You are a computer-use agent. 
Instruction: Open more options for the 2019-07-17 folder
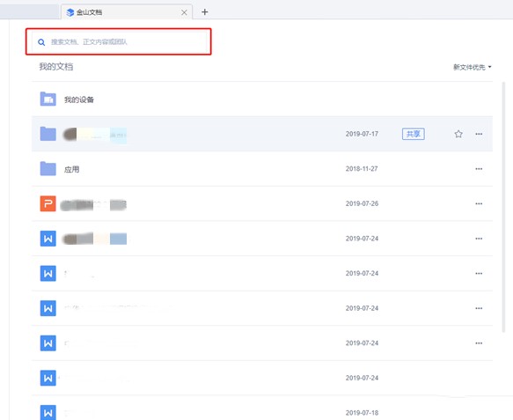479,134
